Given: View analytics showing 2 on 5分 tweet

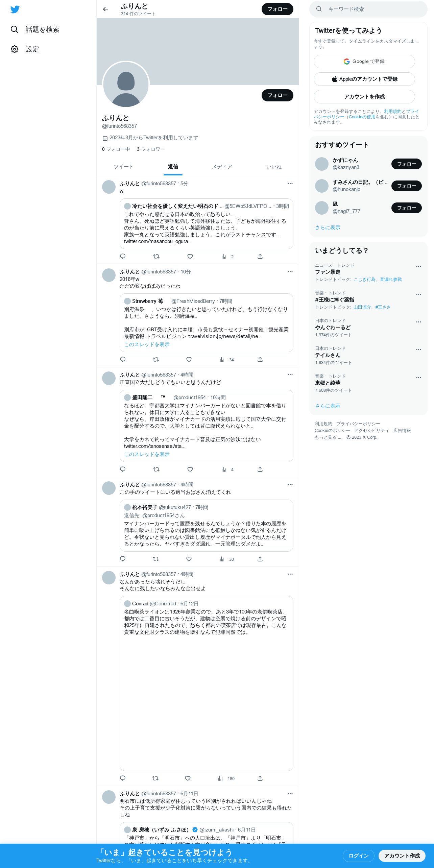Looking at the screenshot, I should (227, 257).
